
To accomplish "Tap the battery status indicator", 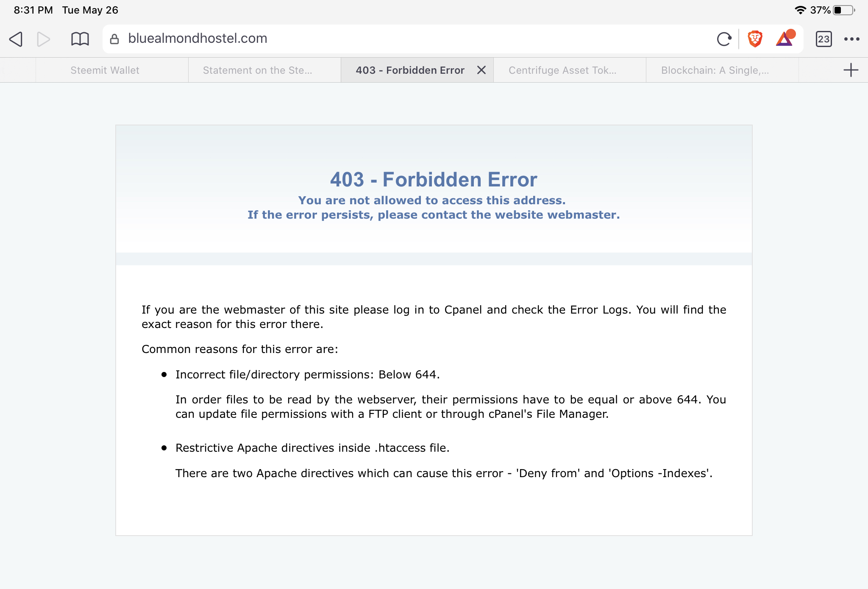I will tap(843, 10).
